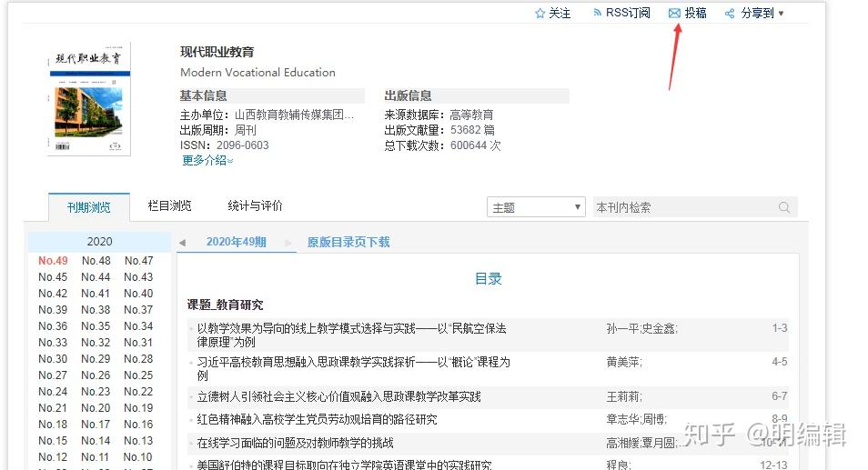Open issue No.37
Image resolution: width=868 pixels, height=470 pixels.
coord(138,310)
